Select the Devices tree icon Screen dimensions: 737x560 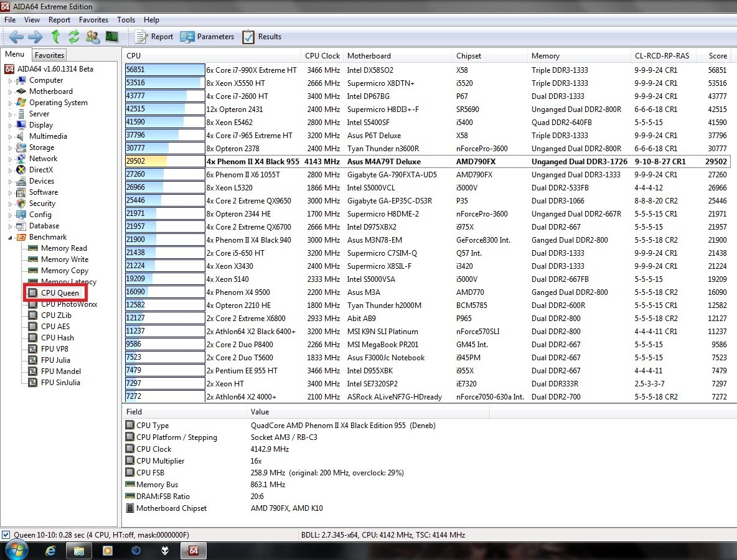21,181
